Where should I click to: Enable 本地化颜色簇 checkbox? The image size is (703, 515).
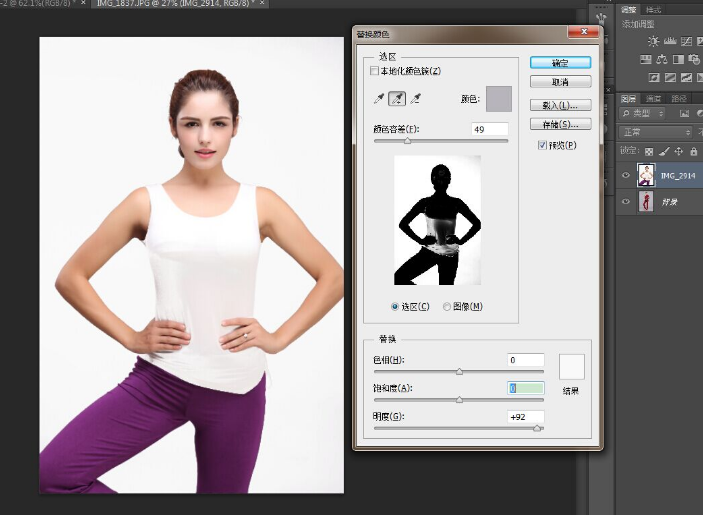coord(375,71)
